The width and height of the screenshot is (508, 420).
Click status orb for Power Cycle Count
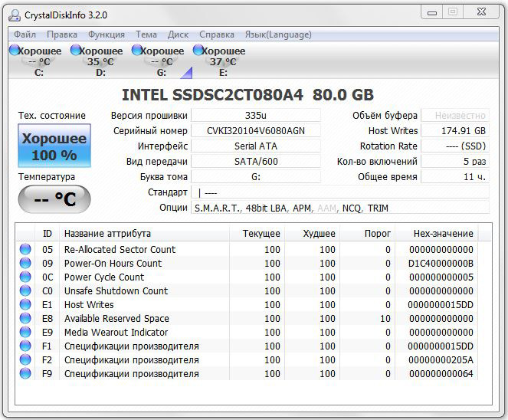tap(25, 277)
